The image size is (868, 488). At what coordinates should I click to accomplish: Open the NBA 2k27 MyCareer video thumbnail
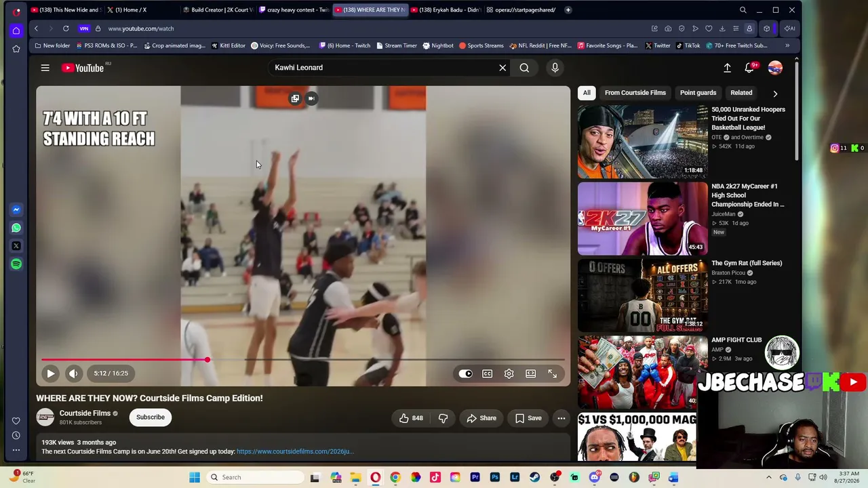pos(642,218)
